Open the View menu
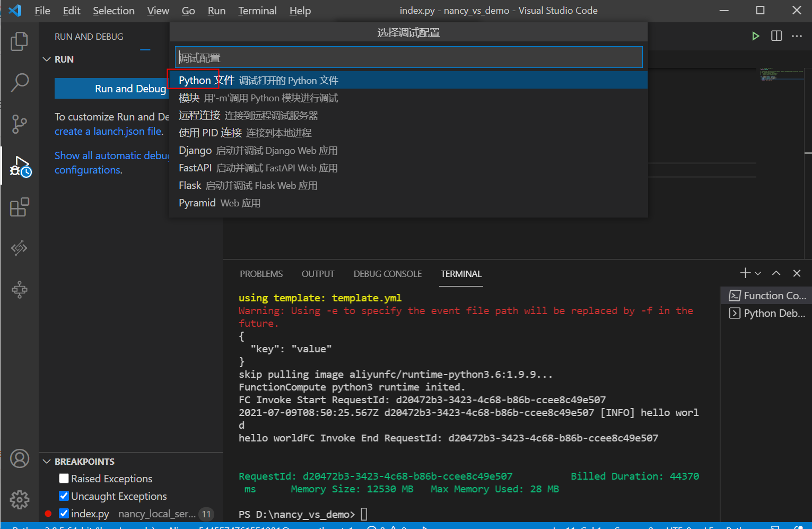 pyautogui.click(x=158, y=11)
